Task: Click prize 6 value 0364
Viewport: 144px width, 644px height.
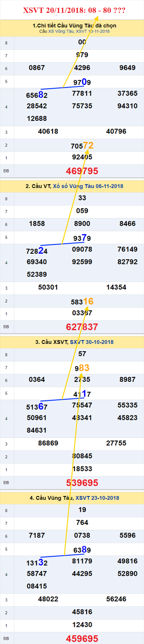Action: tap(37, 379)
